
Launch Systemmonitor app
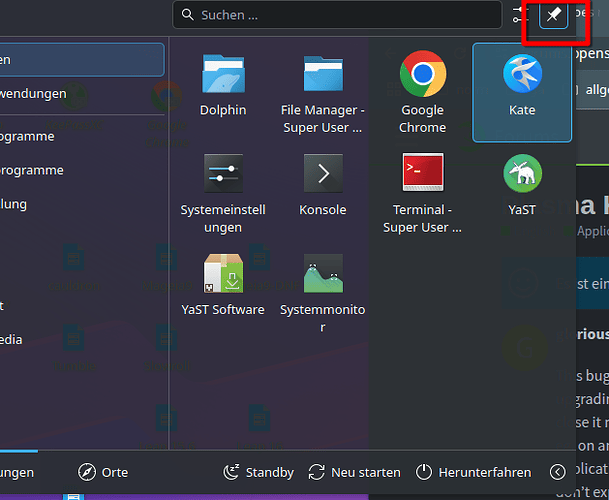pos(323,293)
